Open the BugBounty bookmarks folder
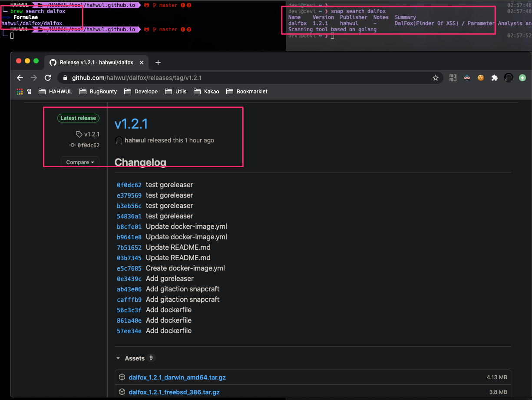Image resolution: width=532 pixels, height=400 pixels. [x=97, y=92]
